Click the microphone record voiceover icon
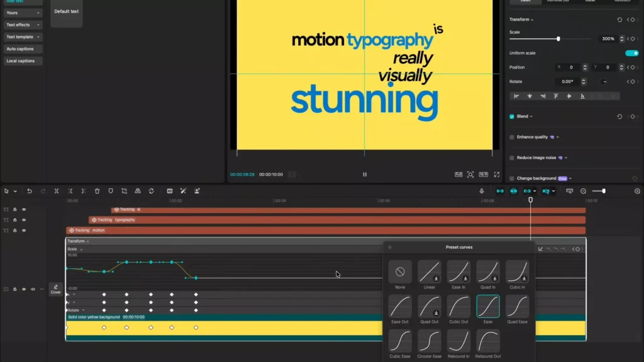Image resolution: width=644 pixels, height=362 pixels. [x=482, y=191]
